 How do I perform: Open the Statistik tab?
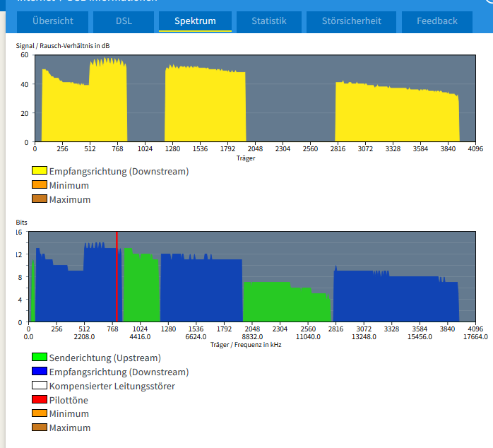pyautogui.click(x=269, y=21)
